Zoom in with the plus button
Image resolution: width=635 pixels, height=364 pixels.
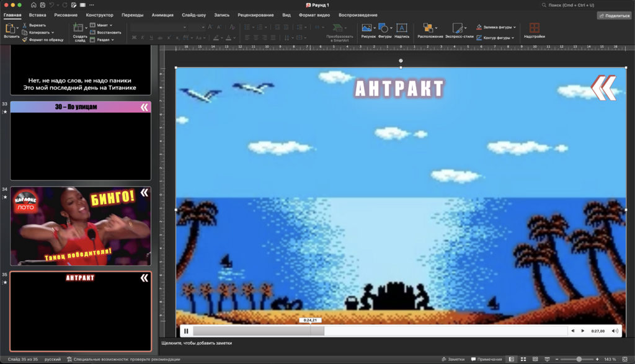[x=597, y=359]
